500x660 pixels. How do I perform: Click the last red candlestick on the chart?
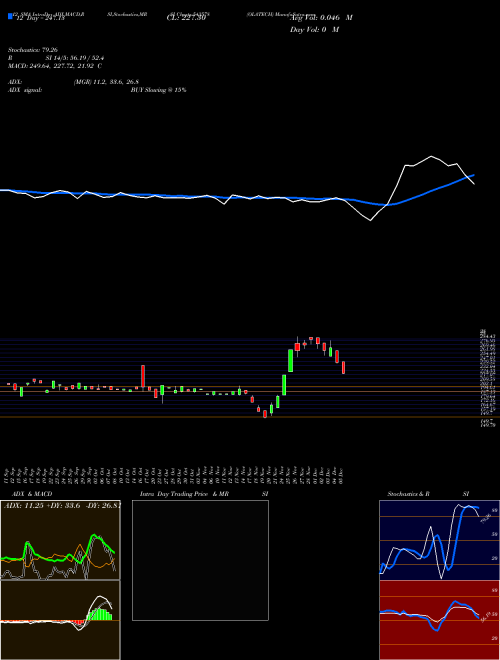(x=343, y=367)
